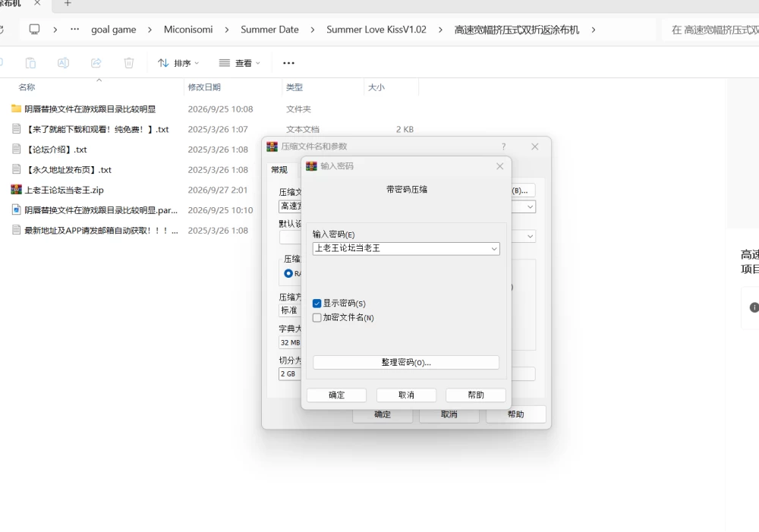
Task: Open the 排序 sort menu
Action: (x=178, y=63)
